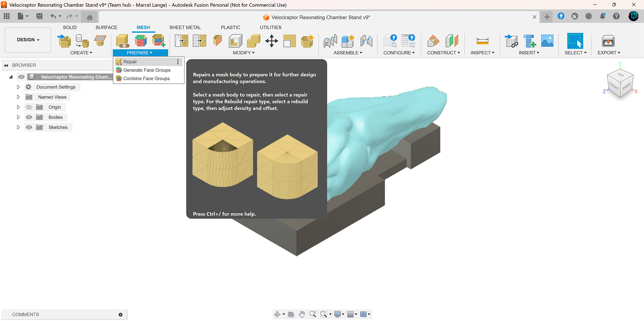Click the Change Parameters icon in Configure
644x321 pixels.
pos(409,41)
